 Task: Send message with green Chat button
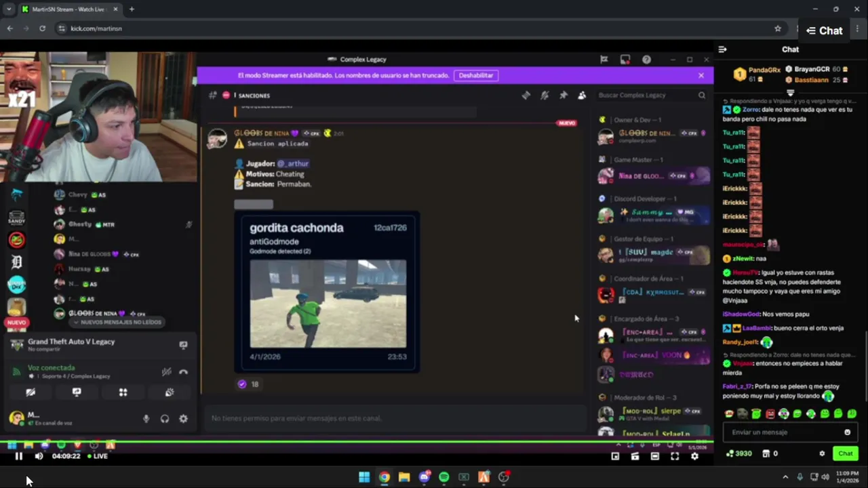(846, 453)
